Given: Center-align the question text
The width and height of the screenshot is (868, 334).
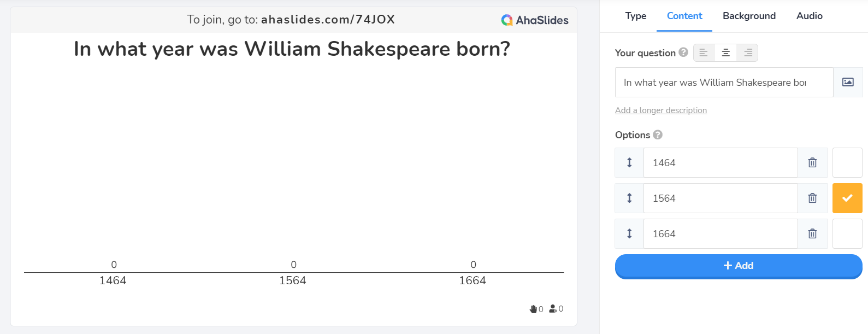Looking at the screenshot, I should point(726,52).
